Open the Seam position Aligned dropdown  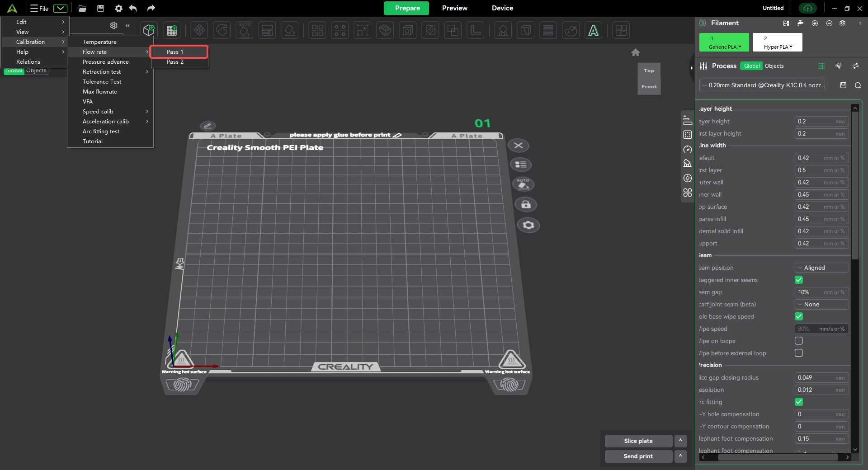(x=821, y=268)
